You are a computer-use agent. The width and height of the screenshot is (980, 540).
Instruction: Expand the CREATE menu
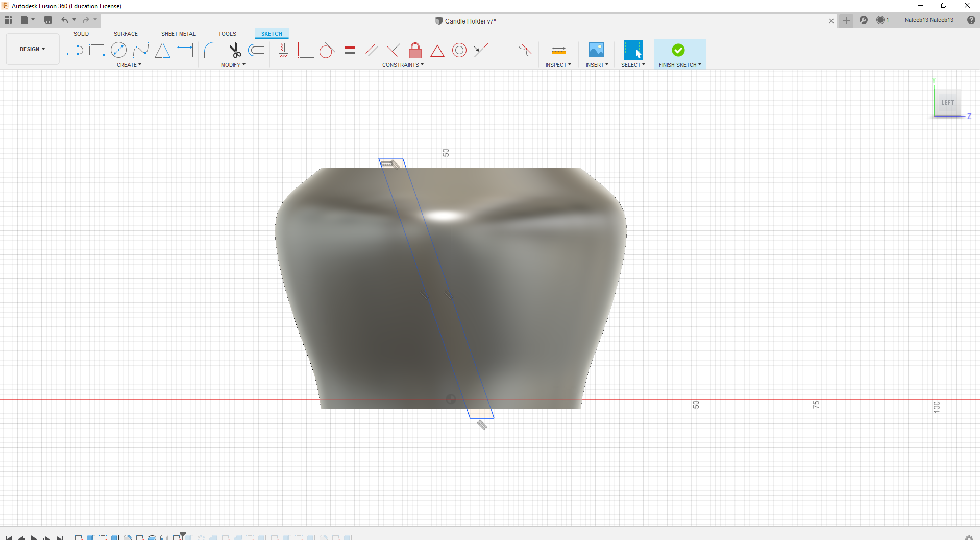point(129,65)
